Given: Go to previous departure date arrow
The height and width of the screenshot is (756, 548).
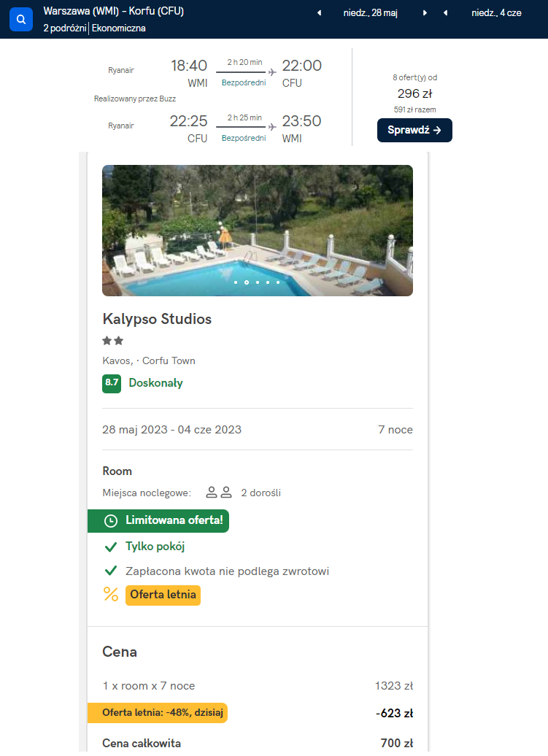Looking at the screenshot, I should (x=319, y=13).
